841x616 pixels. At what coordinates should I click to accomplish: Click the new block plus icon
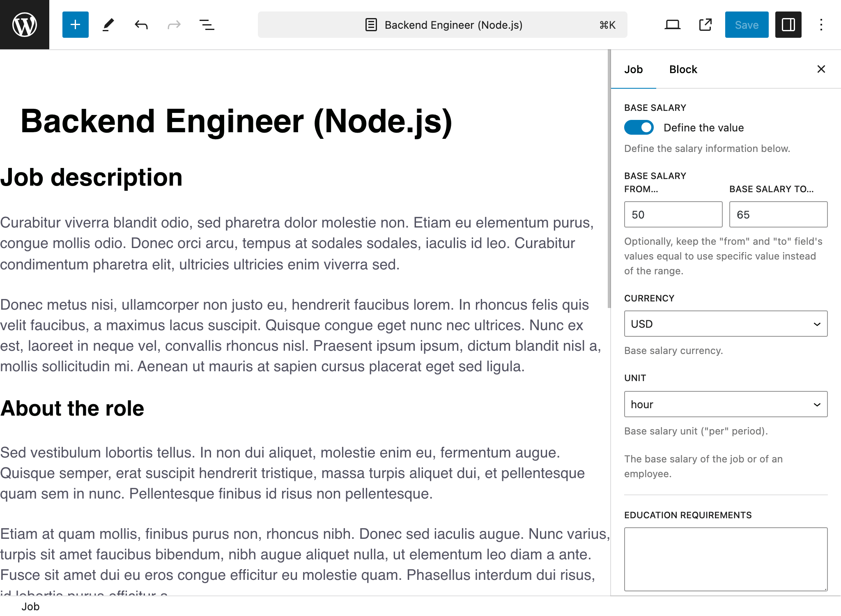[74, 25]
